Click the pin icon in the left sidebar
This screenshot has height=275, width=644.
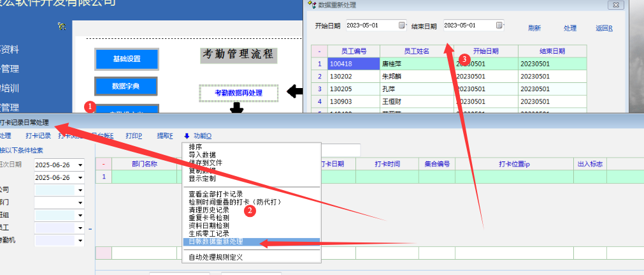pos(62,26)
